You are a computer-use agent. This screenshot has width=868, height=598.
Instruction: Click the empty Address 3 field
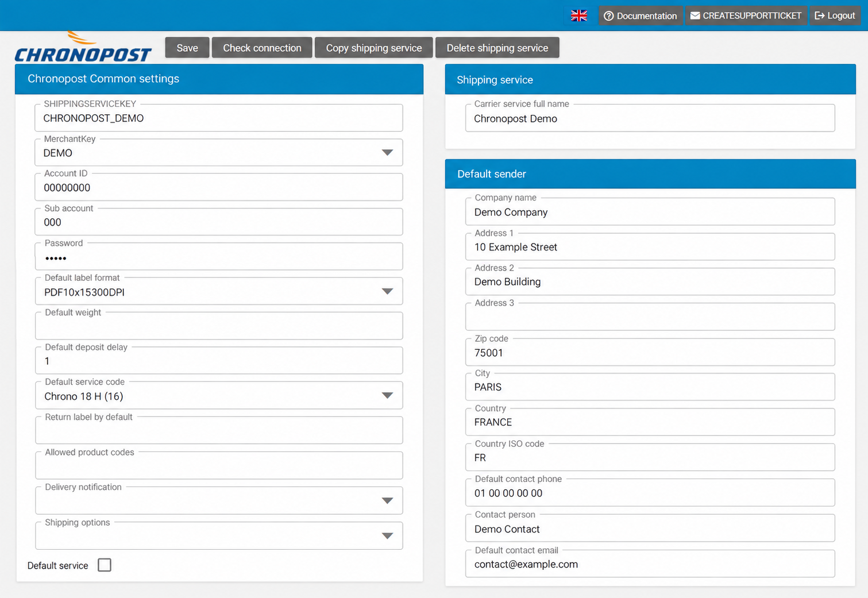[x=650, y=317]
